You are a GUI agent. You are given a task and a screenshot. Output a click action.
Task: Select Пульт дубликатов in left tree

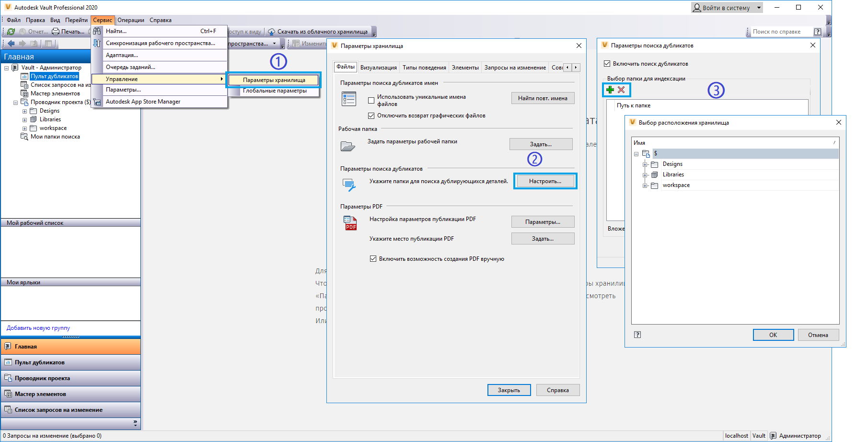click(54, 76)
